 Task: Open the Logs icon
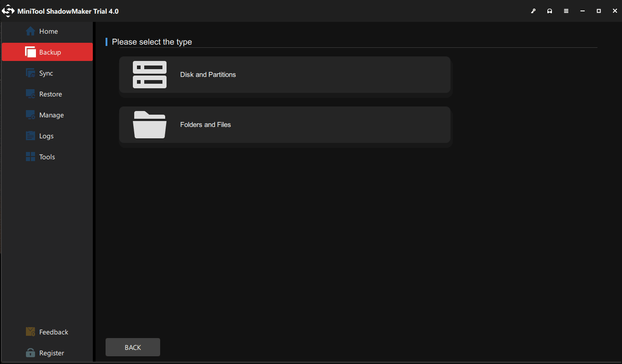tap(30, 136)
